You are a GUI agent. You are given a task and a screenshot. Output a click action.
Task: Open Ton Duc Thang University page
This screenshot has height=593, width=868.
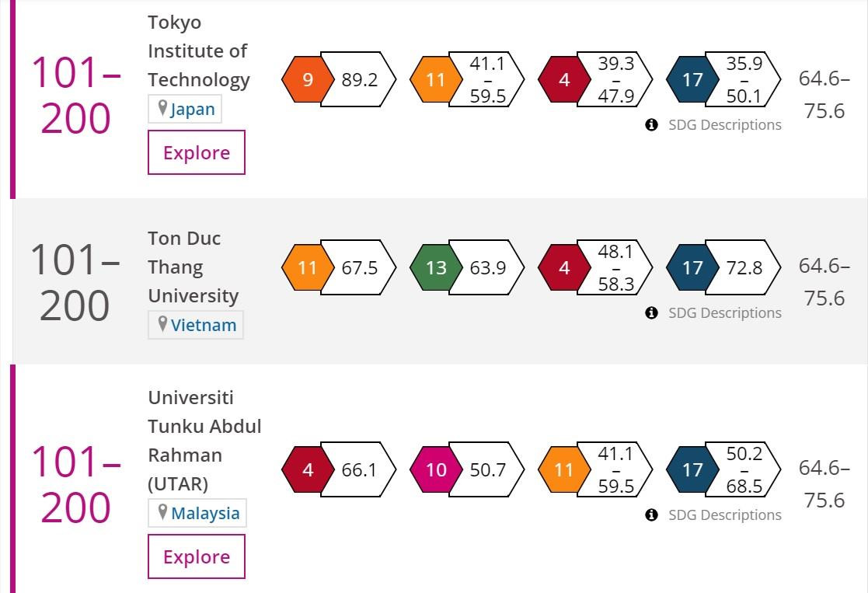(x=193, y=267)
